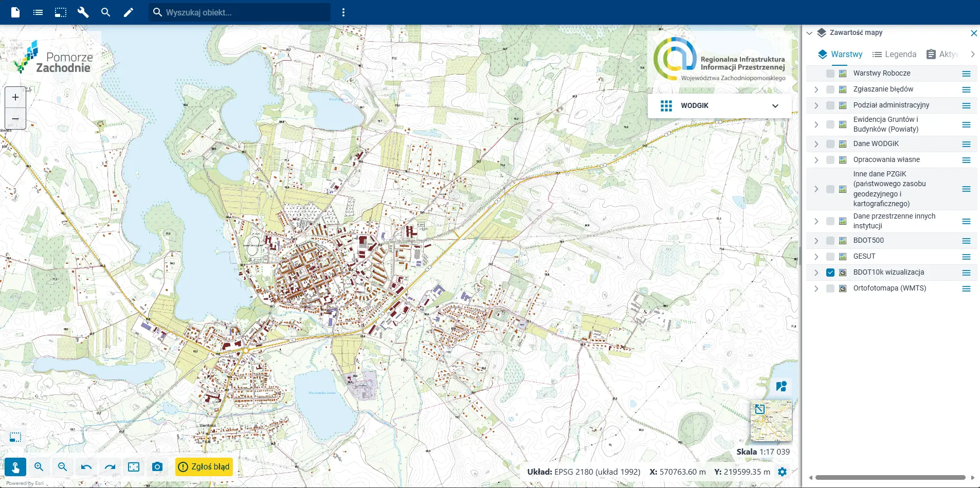Select the Warstwy tab
Image resolution: width=980 pixels, height=488 pixels.
(840, 54)
